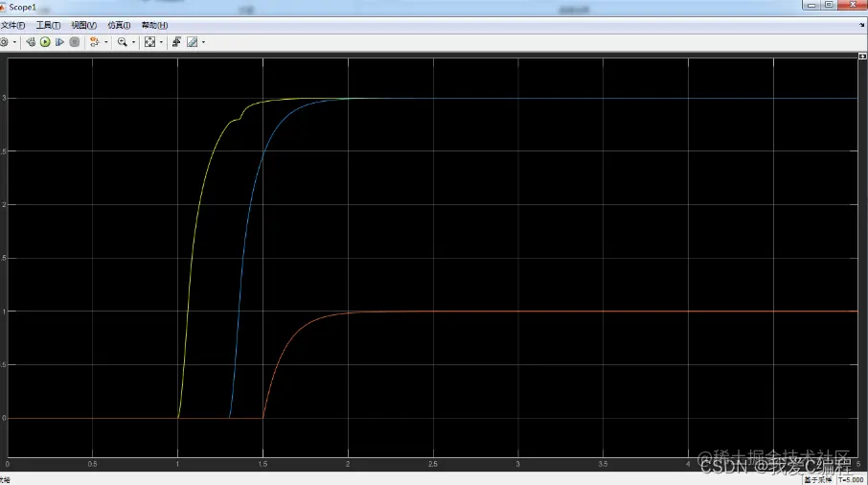Click the axes maximize button on the plot
The width and height of the screenshot is (868, 485).
(862, 57)
